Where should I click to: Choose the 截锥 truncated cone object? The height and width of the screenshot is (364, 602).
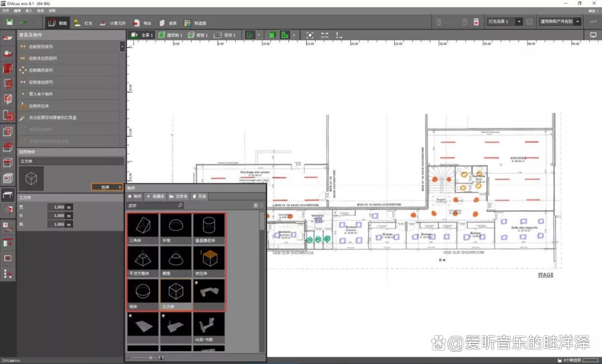176,262
